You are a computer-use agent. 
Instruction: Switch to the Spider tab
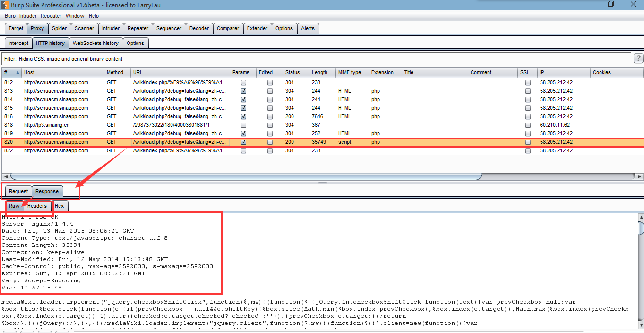pos(60,28)
